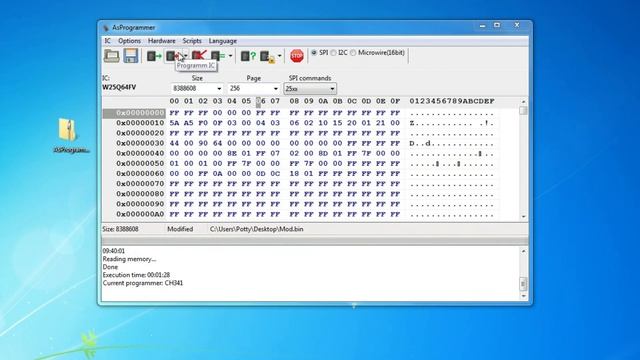
Task: Click the Read ID question mark icon
Action: (248, 56)
